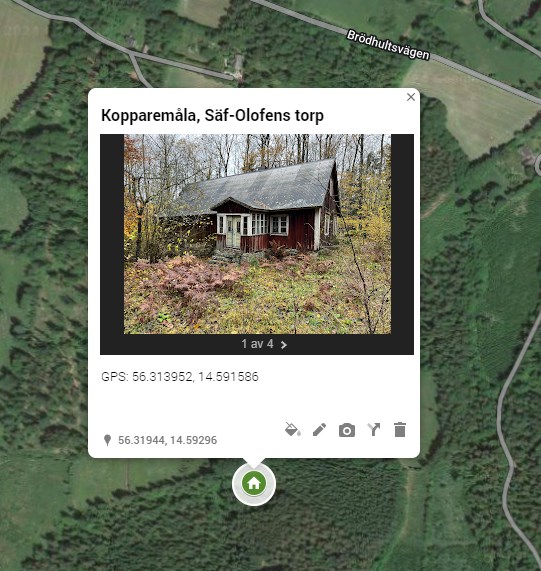Image resolution: width=541 pixels, height=571 pixels.
Task: Delete the place with the trash icon
Action: [x=400, y=430]
